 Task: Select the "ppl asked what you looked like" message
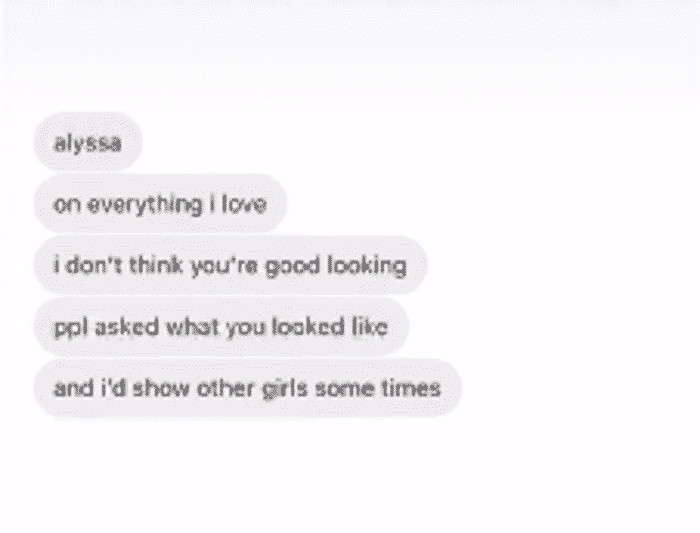click(219, 326)
